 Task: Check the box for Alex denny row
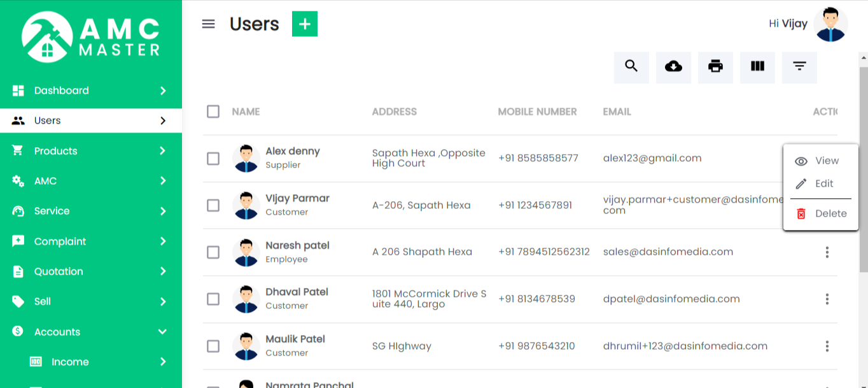coord(213,159)
